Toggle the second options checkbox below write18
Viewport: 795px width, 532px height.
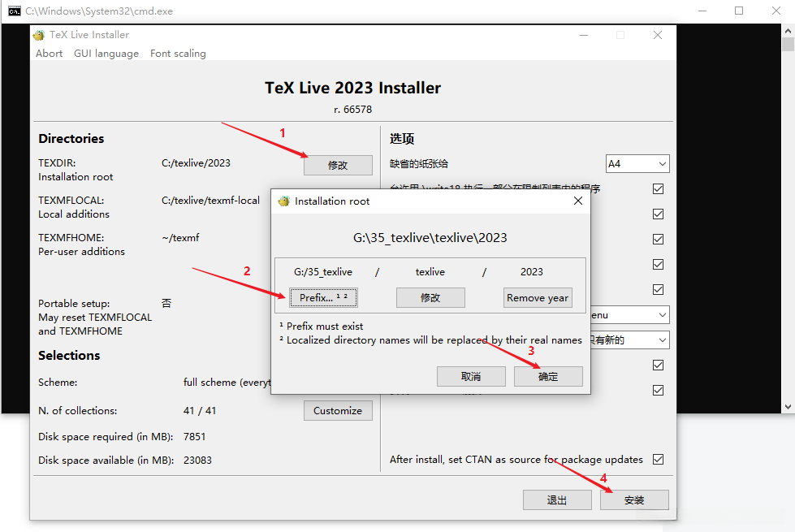click(x=658, y=214)
